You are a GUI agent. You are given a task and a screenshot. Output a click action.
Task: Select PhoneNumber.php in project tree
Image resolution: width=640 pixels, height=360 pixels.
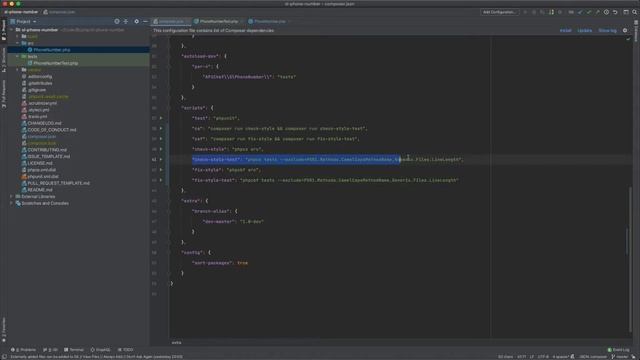52,50
